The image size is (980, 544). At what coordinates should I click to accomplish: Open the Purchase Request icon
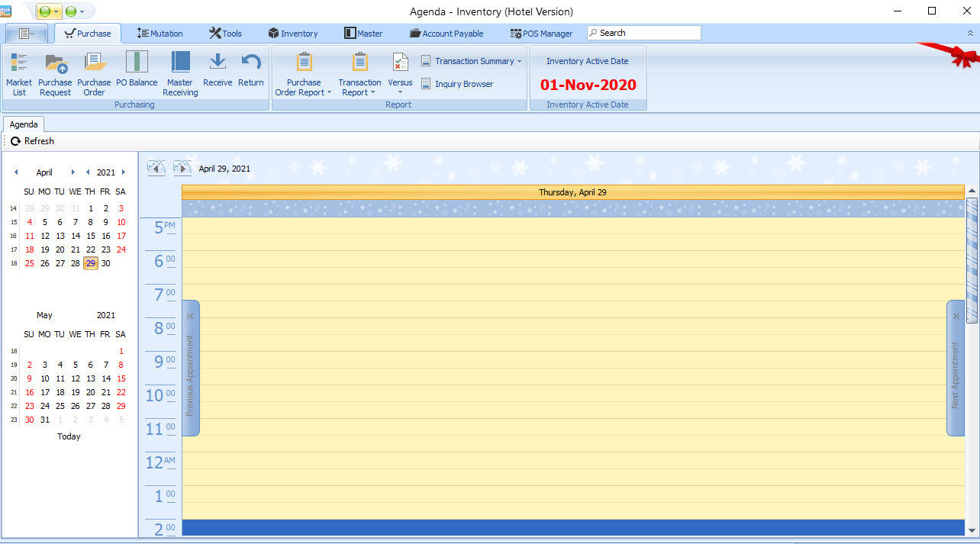[x=55, y=73]
